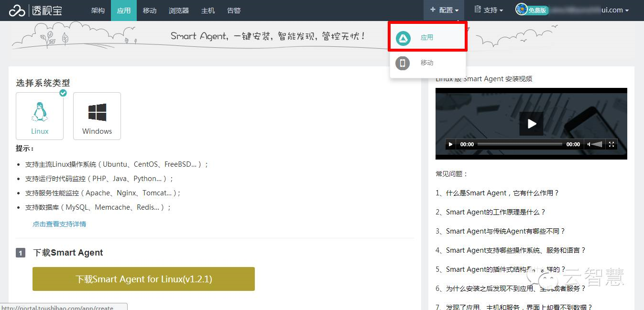This screenshot has width=644, height=310.
Task: Click the Windows logo icon
Action: click(97, 113)
